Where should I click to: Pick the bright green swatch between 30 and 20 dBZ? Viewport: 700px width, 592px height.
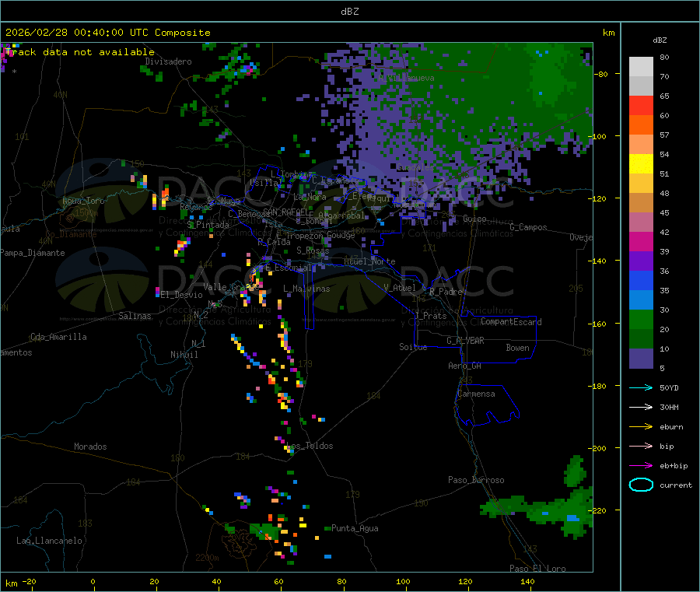coord(641,320)
